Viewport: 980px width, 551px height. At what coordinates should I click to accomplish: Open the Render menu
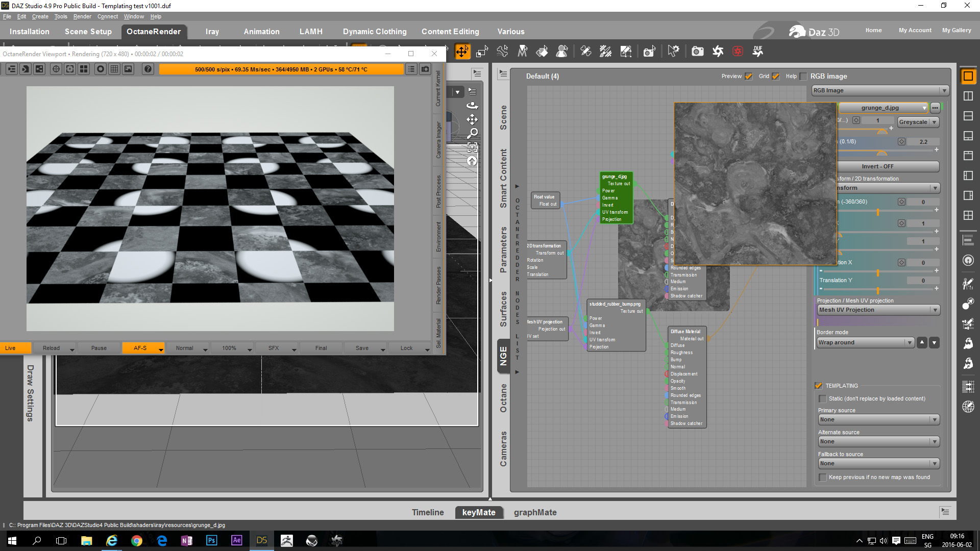(x=82, y=16)
